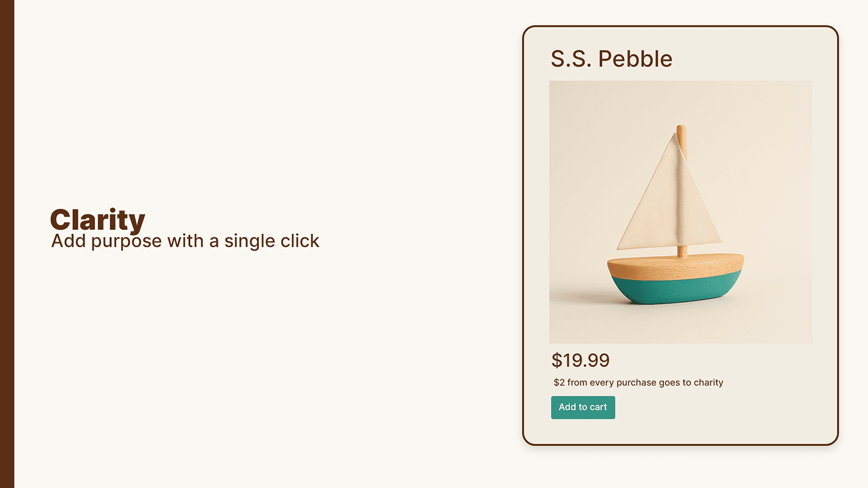Click the word "every" in the donation note
Image resolution: width=868 pixels, height=488 pixels.
tap(602, 382)
